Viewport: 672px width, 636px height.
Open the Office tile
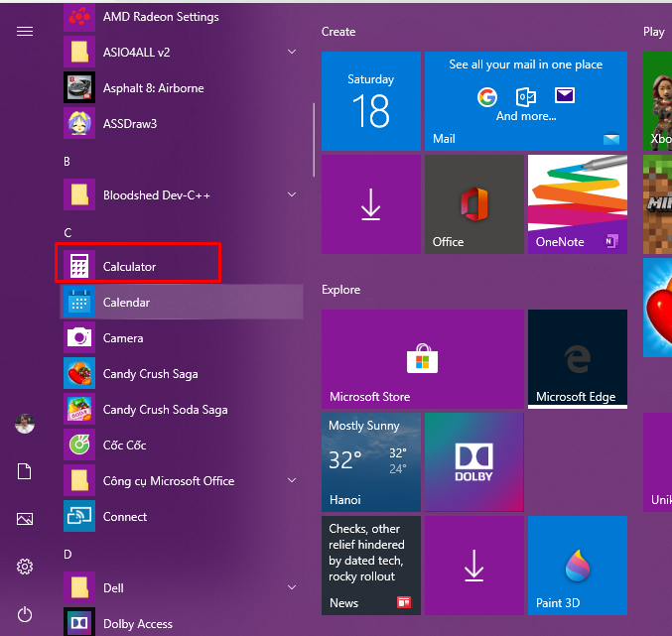tap(474, 204)
